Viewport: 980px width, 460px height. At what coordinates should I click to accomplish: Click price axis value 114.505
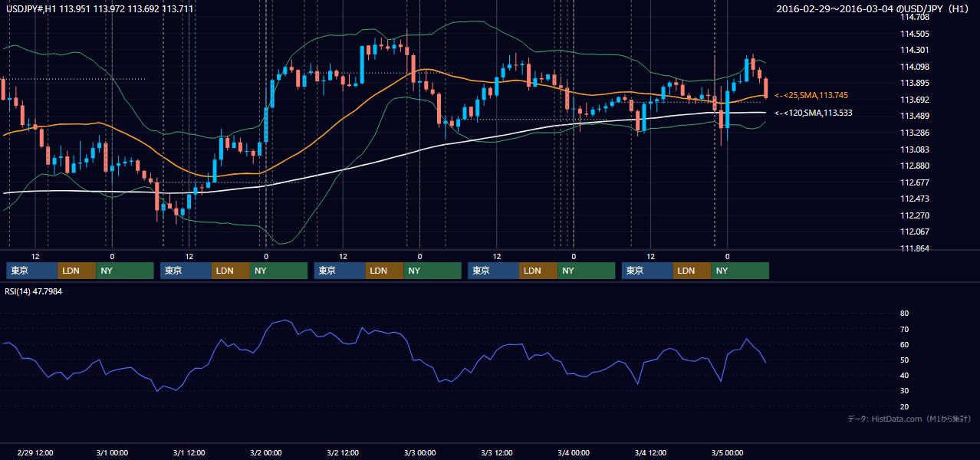coord(915,34)
